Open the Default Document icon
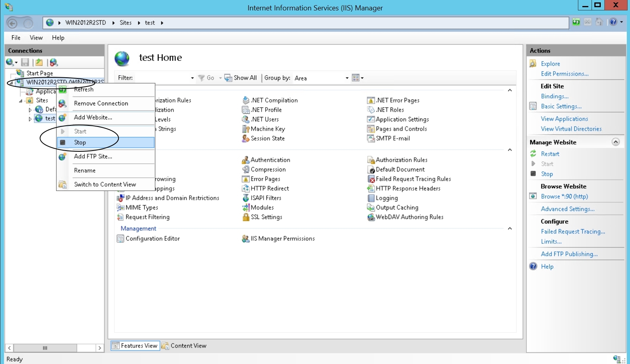Screen dimensions: 630x364 click(x=371, y=170)
